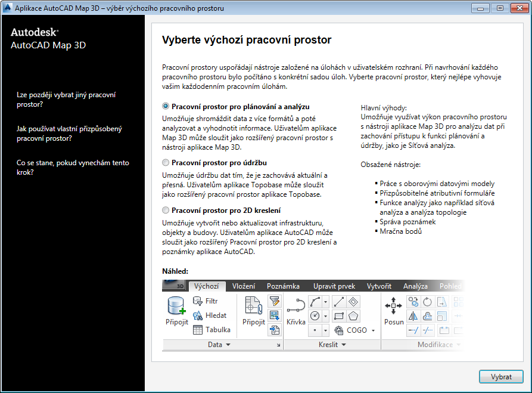Click the extend icon next to trim
This screenshot has height=393, width=532.
coord(428,330)
